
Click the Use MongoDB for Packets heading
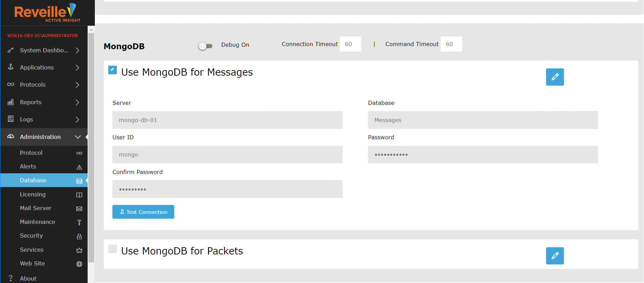pyautogui.click(x=182, y=251)
